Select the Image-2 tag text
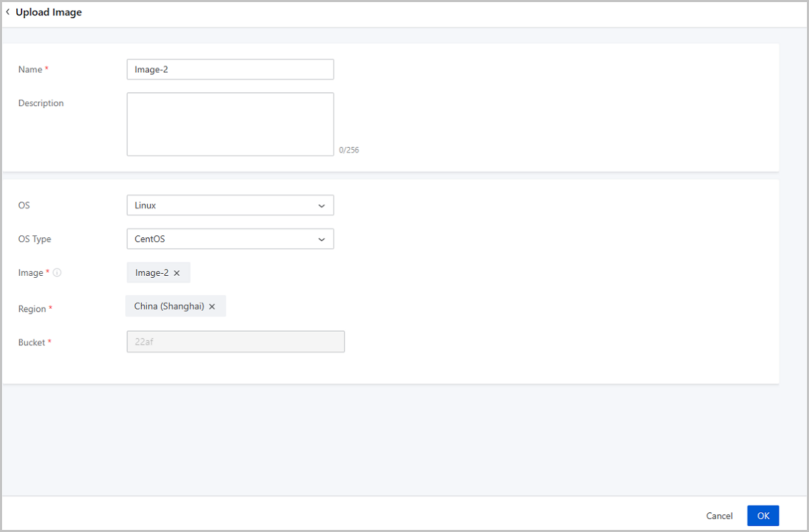809x532 pixels. pyautogui.click(x=152, y=273)
